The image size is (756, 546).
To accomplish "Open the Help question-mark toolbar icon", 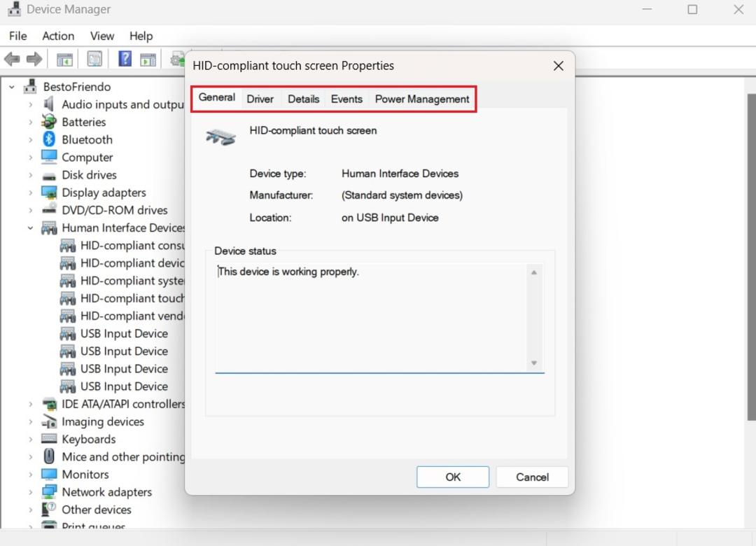I will coord(125,59).
